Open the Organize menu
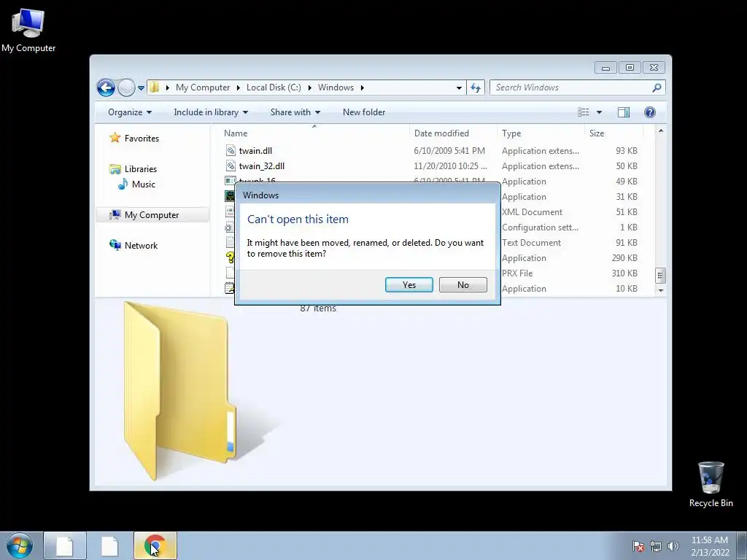Viewport: 747px width, 560px height. [x=130, y=112]
